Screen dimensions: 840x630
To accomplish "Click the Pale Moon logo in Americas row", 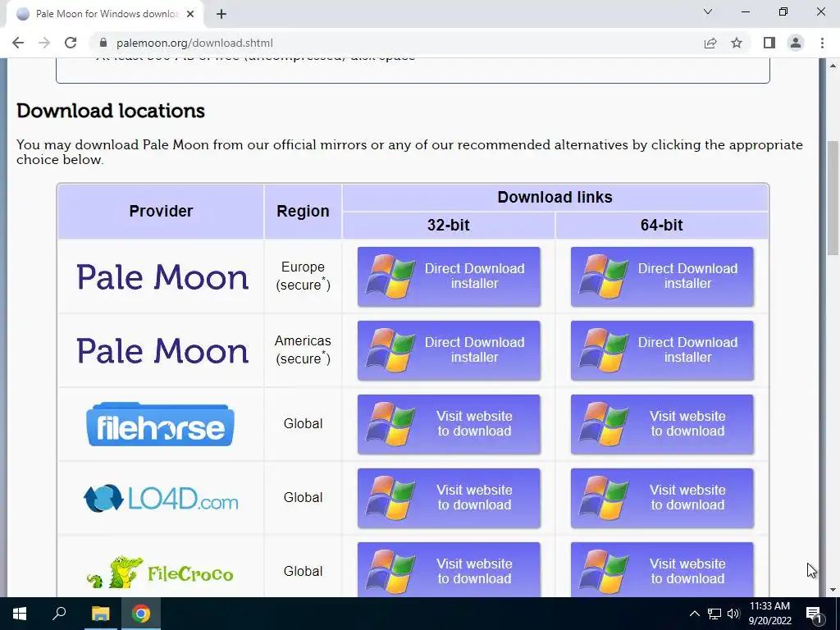I will (x=162, y=351).
